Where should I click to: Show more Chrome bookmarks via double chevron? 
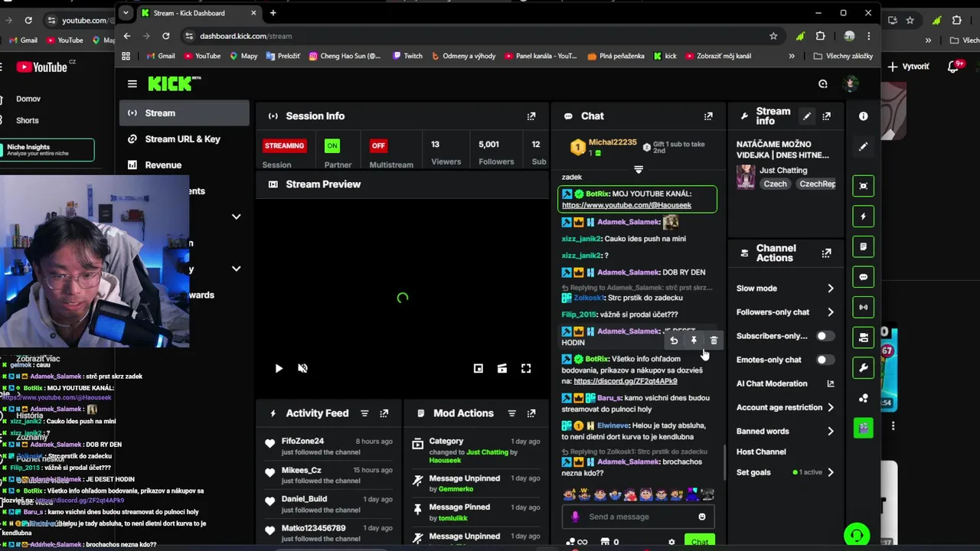point(792,56)
